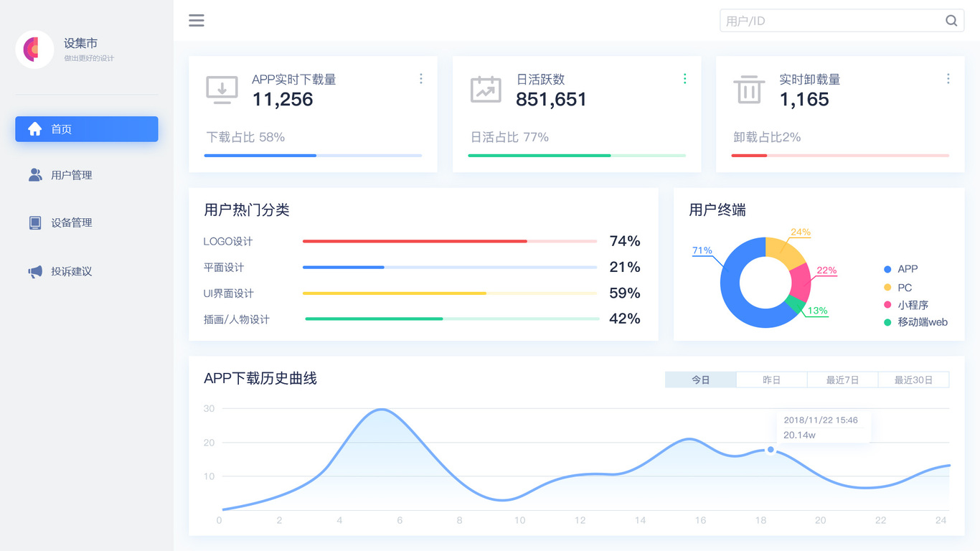
Task: Click the 42% value for 插画/人物设计
Action: (x=625, y=319)
